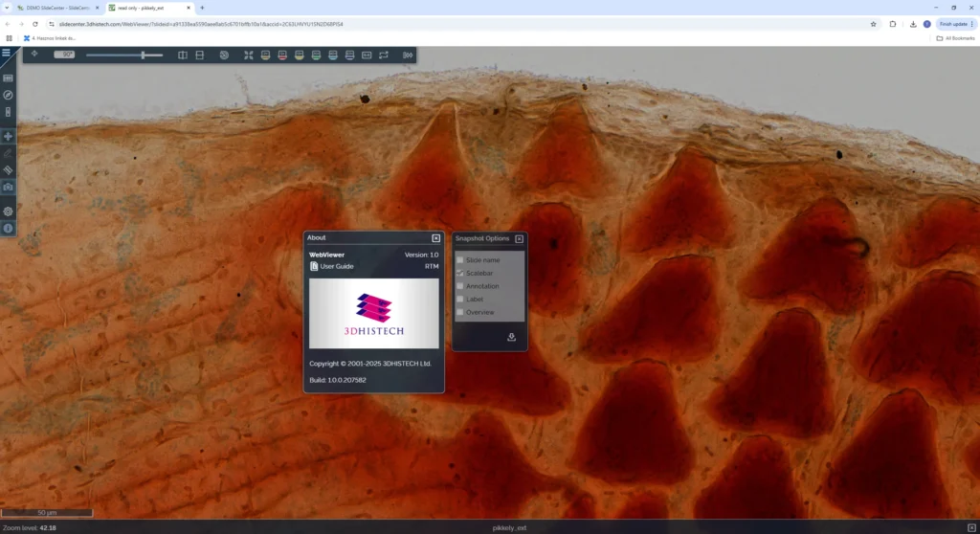This screenshot has width=980, height=534.
Task: Click the orange magnification preset icon
Action: 266,55
